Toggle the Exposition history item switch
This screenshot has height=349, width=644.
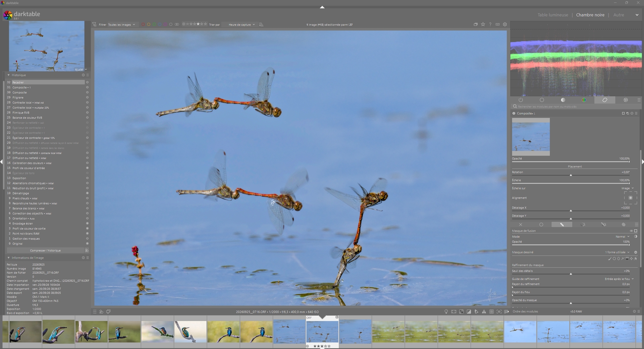pyautogui.click(x=87, y=178)
